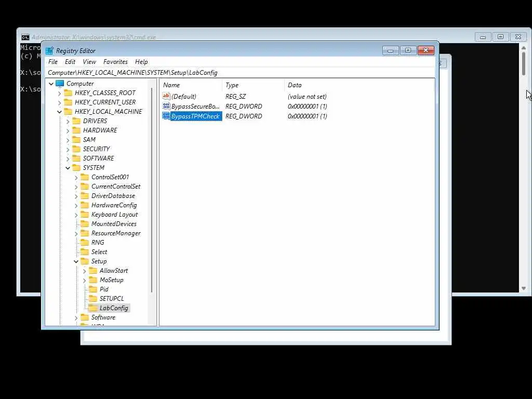Open the View menu
Screen dimensions: 532x399
click(x=89, y=62)
